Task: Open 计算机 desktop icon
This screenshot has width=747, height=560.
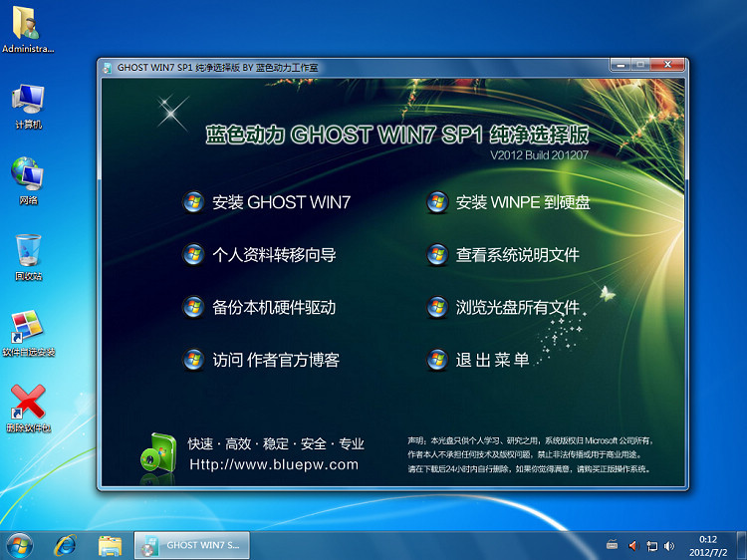Action: [x=28, y=104]
